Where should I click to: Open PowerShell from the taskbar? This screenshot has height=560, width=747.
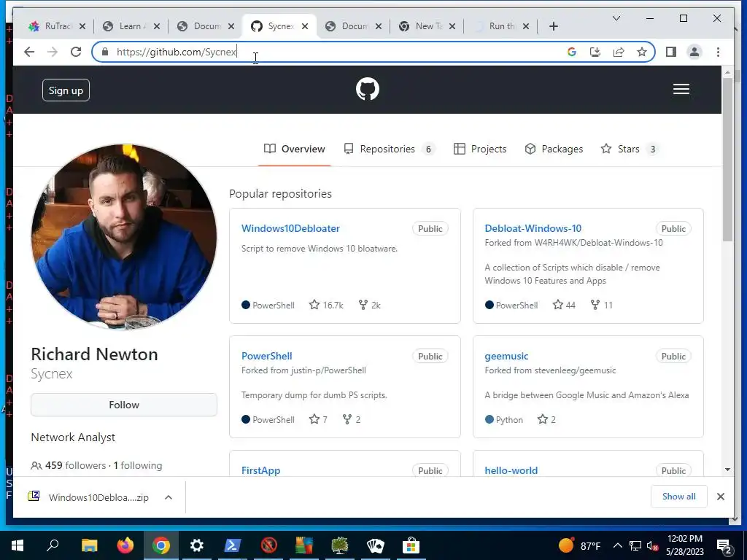click(233, 545)
